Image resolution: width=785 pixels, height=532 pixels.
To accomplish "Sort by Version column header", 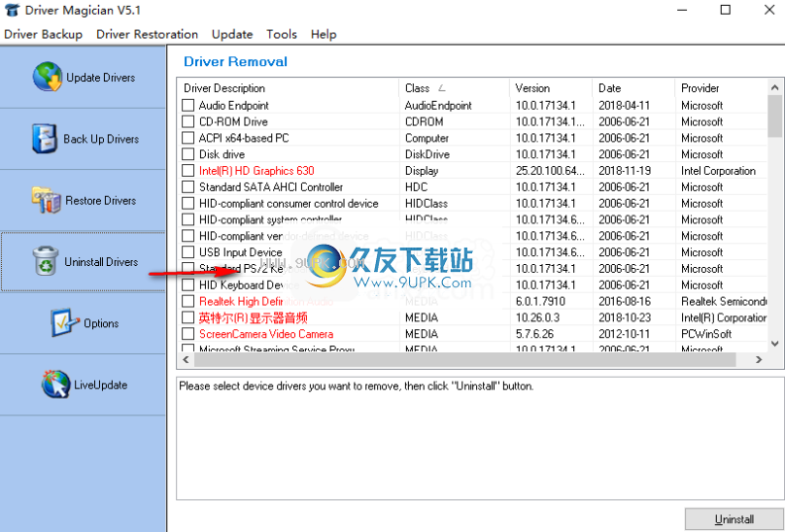I will point(551,88).
